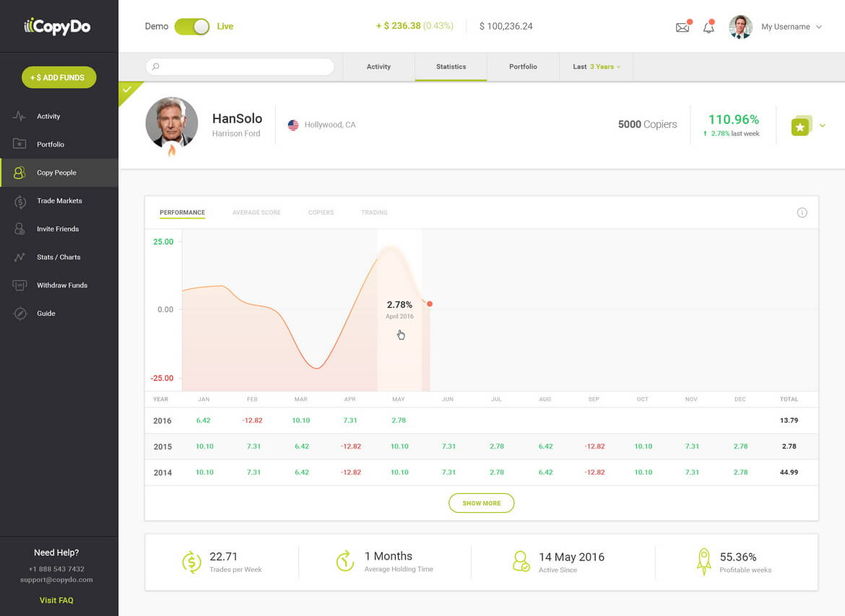Open the Visit FAQ link
Viewport: 845px width, 616px height.
(x=56, y=600)
